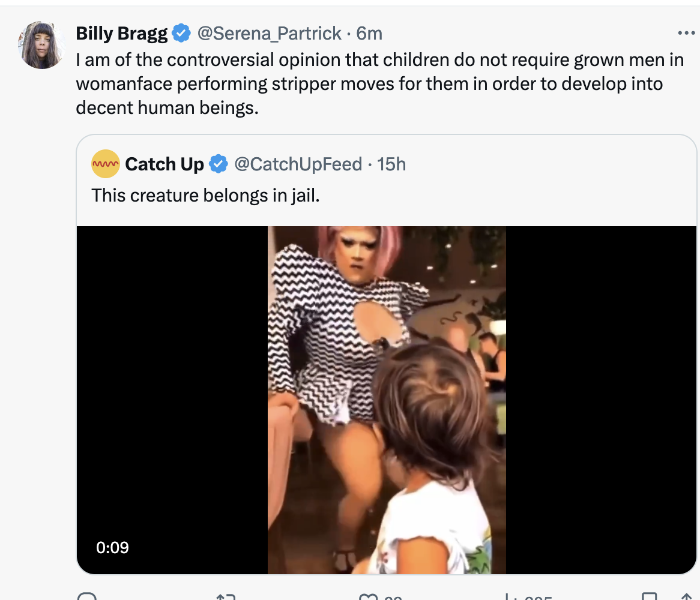
Task: Toggle the Like heart on this tweet
Action: [x=367, y=597]
